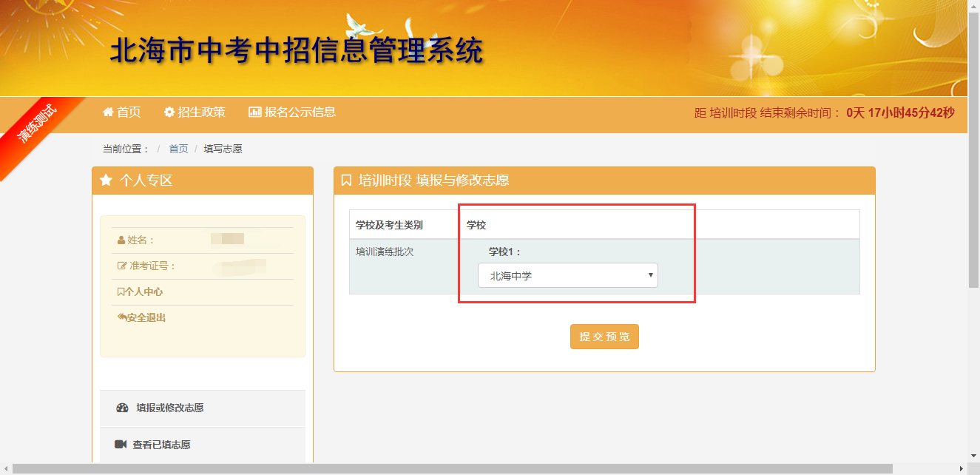The width and height of the screenshot is (980, 475).
Task: Click the 填写志愿 breadcrumb item
Action: point(223,149)
